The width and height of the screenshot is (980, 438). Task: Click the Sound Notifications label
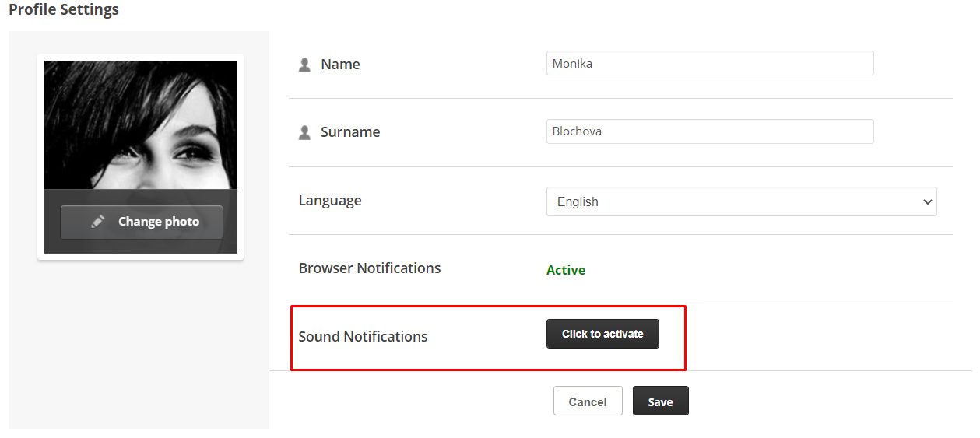[x=363, y=337]
